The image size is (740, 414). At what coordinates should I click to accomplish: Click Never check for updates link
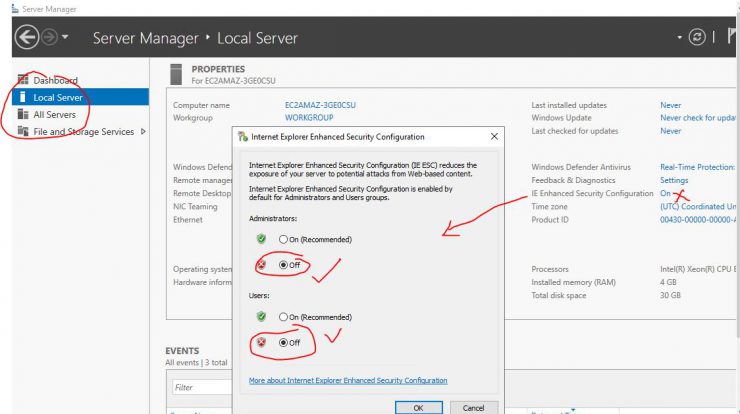tap(698, 118)
